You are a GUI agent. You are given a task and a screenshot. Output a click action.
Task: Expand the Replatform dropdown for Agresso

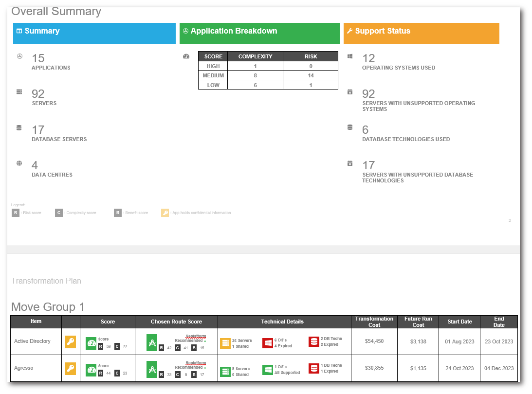pyautogui.click(x=204, y=367)
